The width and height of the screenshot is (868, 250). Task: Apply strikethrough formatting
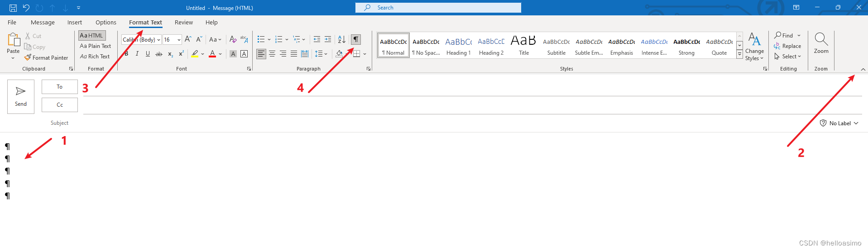coord(158,54)
